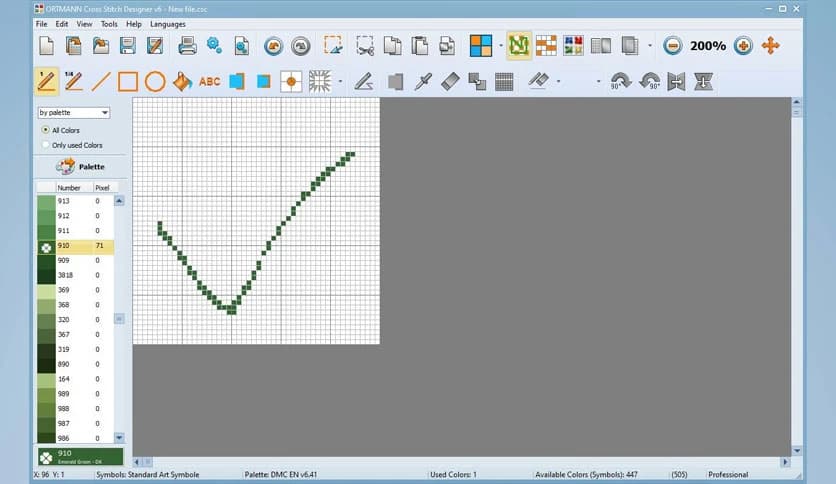Viewport: 836px width, 484px height.
Task: Select color swatch for thread 369
Action: pyautogui.click(x=46, y=291)
